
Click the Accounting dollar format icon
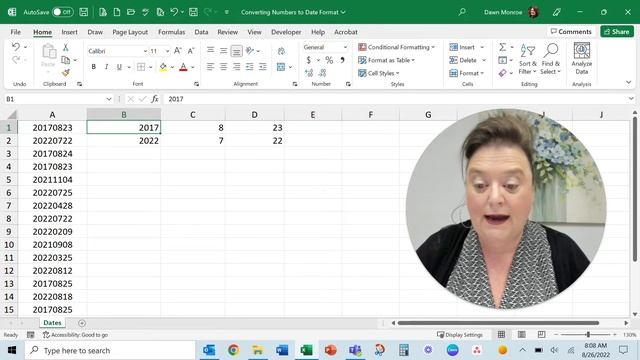coord(309,60)
